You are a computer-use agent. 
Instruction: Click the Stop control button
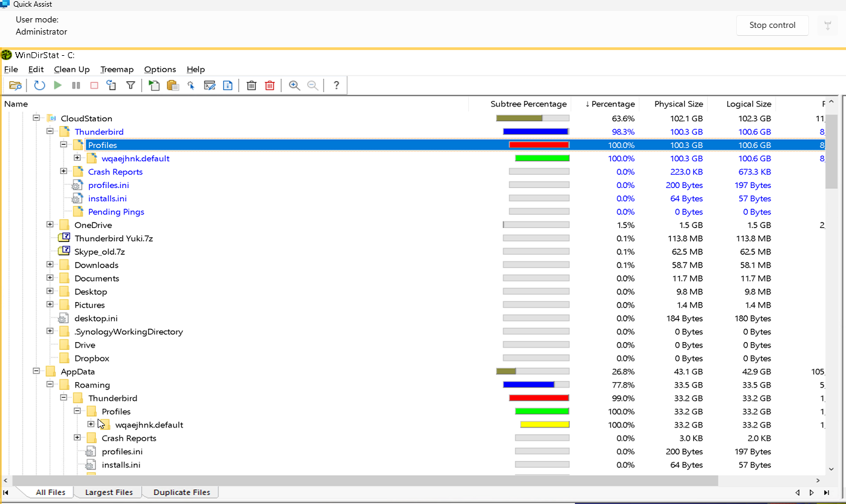pos(772,25)
